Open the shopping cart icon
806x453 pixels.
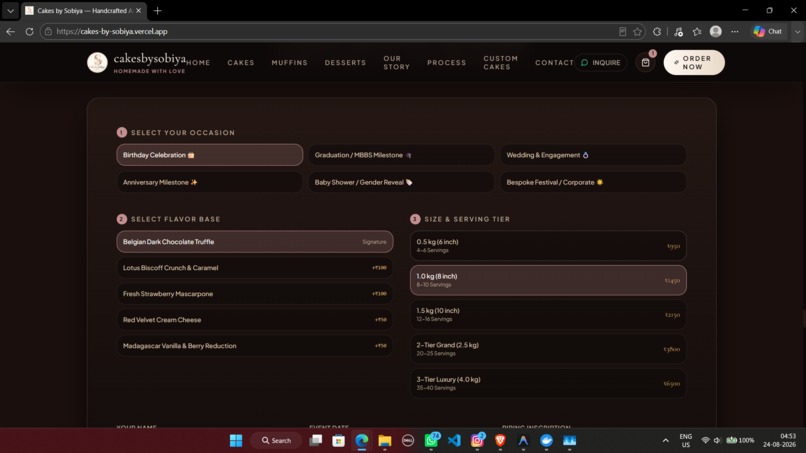646,63
